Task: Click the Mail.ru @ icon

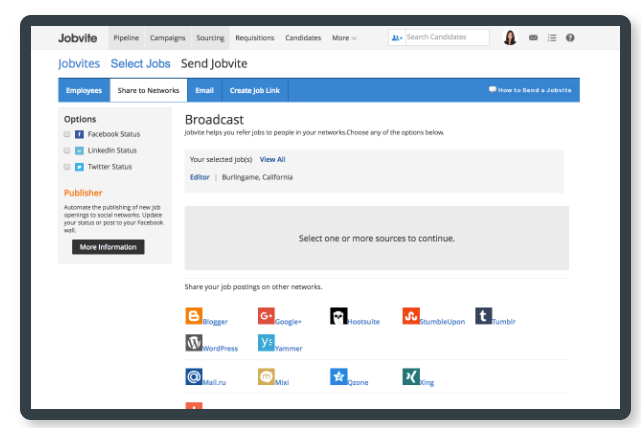Action: point(194,376)
